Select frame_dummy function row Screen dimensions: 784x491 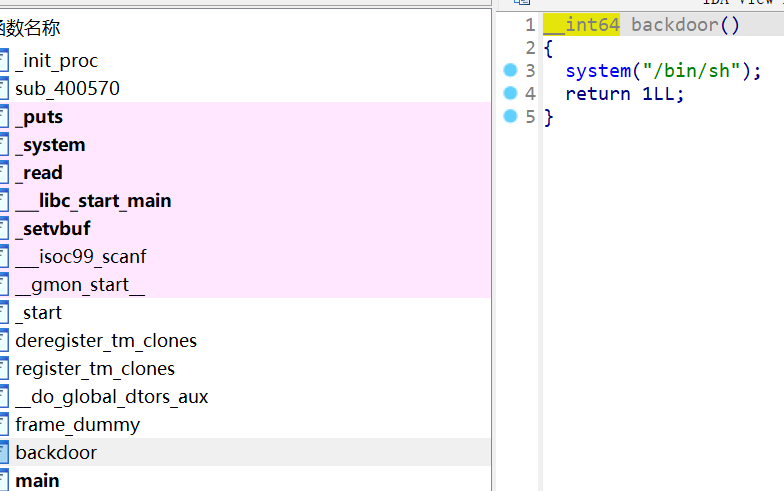(245, 424)
